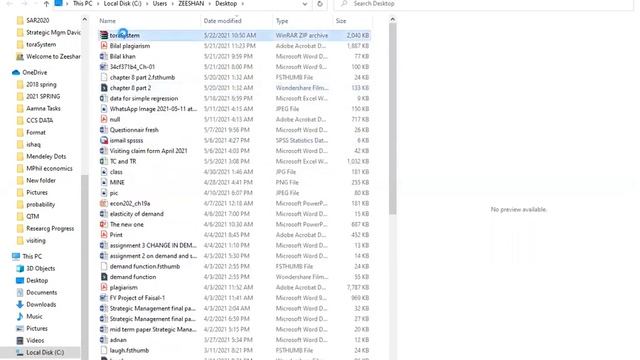Click the file list scroll-up arrow
This screenshot has width=640, height=360.
click(392, 19)
